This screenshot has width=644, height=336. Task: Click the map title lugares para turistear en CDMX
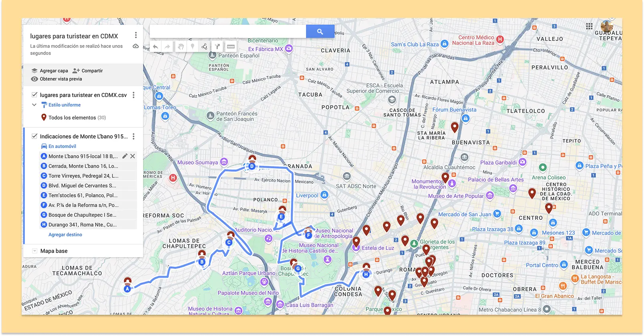pos(74,36)
